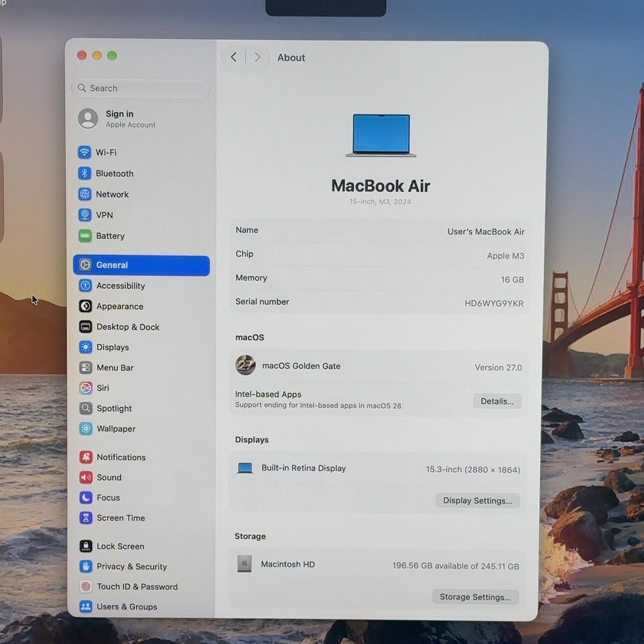The image size is (644, 644).
Task: Open the VPN sidebar icon
Action: 85,215
